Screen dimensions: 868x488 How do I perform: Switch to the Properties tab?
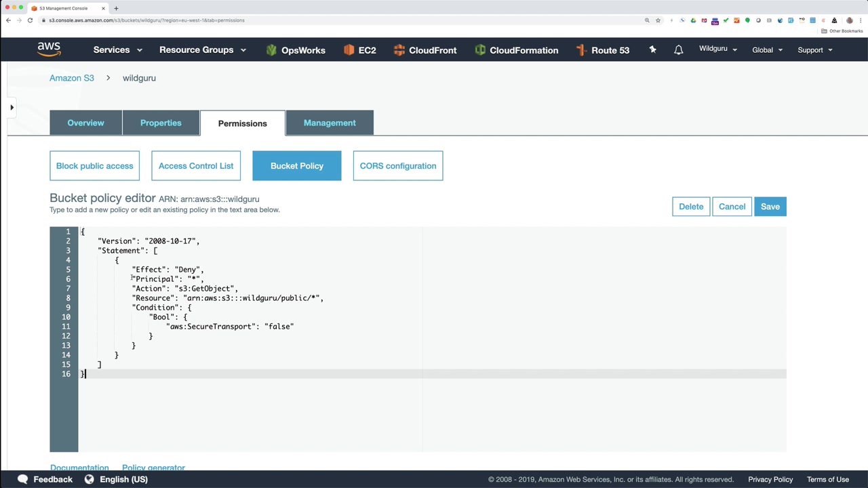tap(161, 123)
